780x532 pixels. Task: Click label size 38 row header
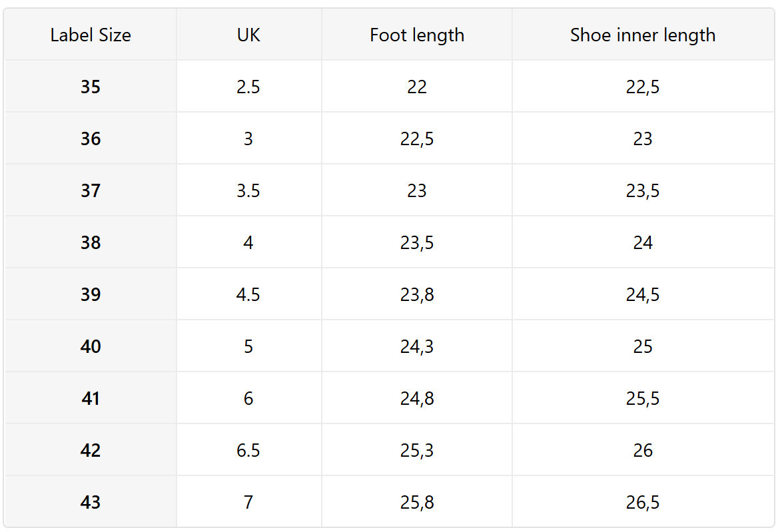click(91, 242)
